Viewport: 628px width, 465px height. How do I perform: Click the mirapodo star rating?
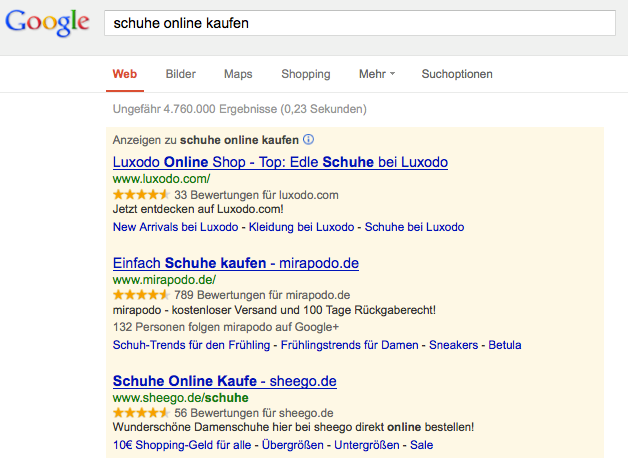pyautogui.click(x=140, y=296)
